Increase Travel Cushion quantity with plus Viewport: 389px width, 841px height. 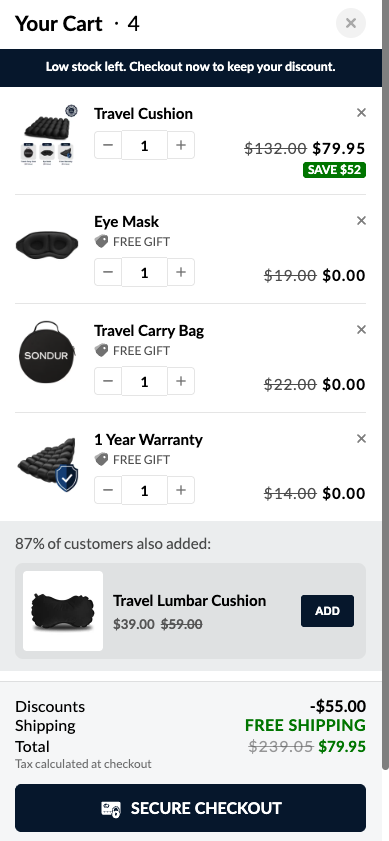[x=181, y=145]
